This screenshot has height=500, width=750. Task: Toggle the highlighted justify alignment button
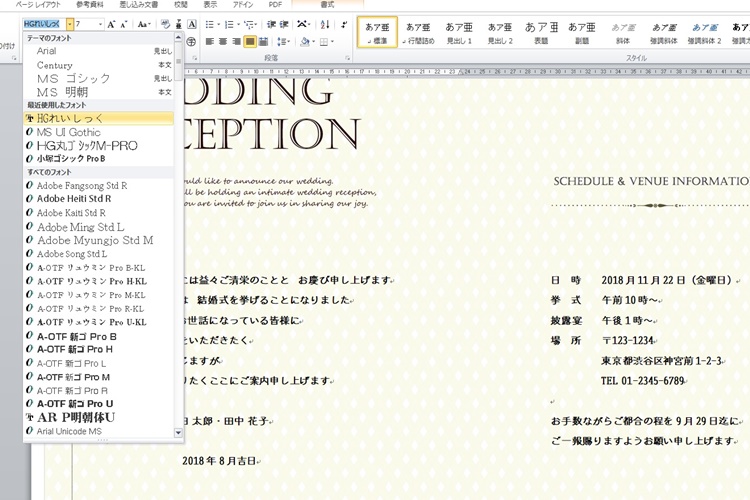click(250, 42)
